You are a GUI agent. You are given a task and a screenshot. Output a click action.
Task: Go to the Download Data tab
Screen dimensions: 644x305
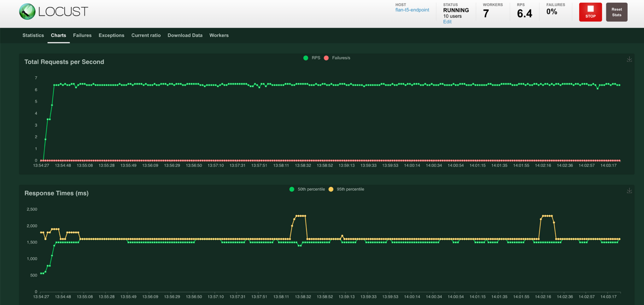click(x=185, y=35)
